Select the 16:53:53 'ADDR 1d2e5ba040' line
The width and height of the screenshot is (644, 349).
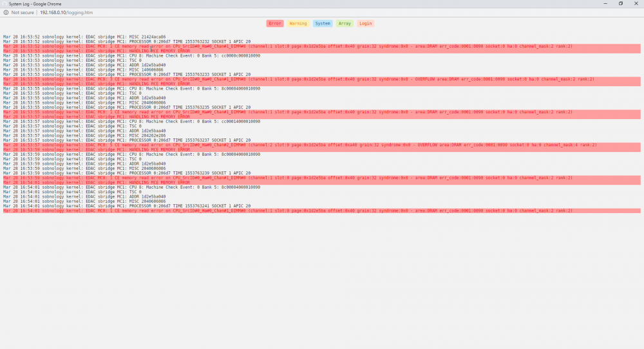(84, 65)
